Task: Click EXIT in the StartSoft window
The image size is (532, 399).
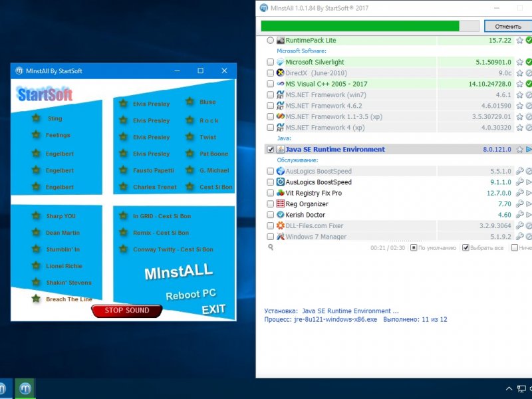Action: pos(213,309)
